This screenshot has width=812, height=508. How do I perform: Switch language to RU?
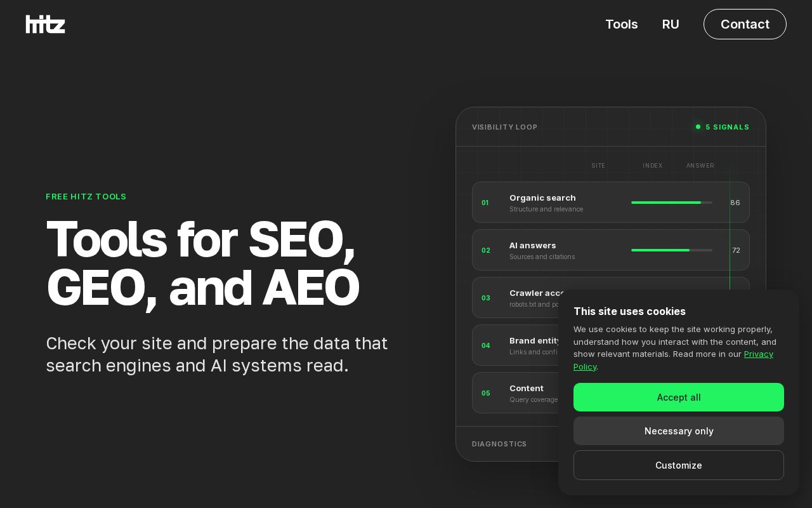(x=671, y=24)
